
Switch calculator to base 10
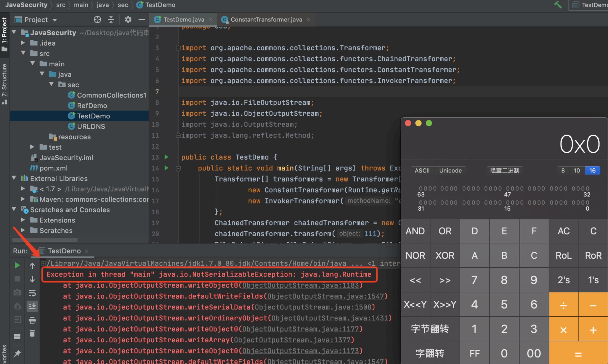(576, 170)
